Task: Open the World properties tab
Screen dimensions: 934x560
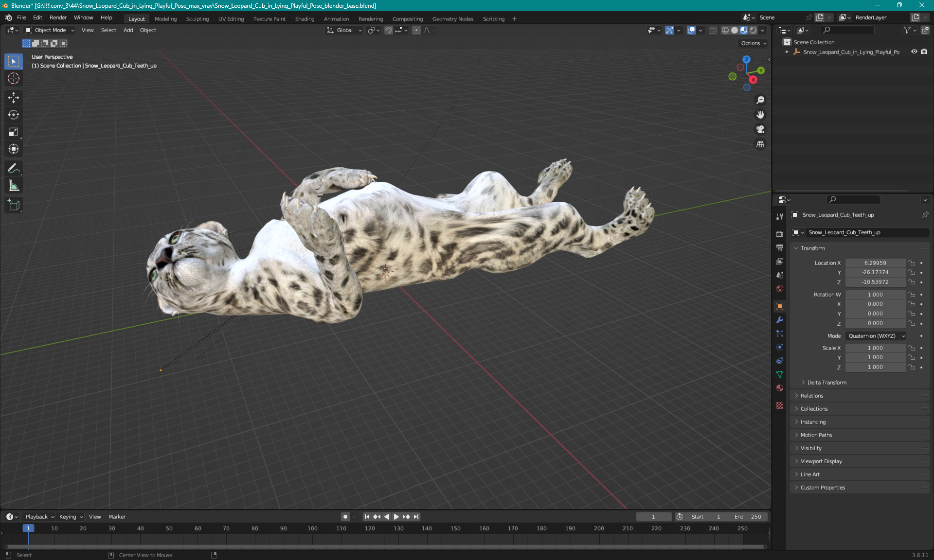Action: [x=780, y=289]
